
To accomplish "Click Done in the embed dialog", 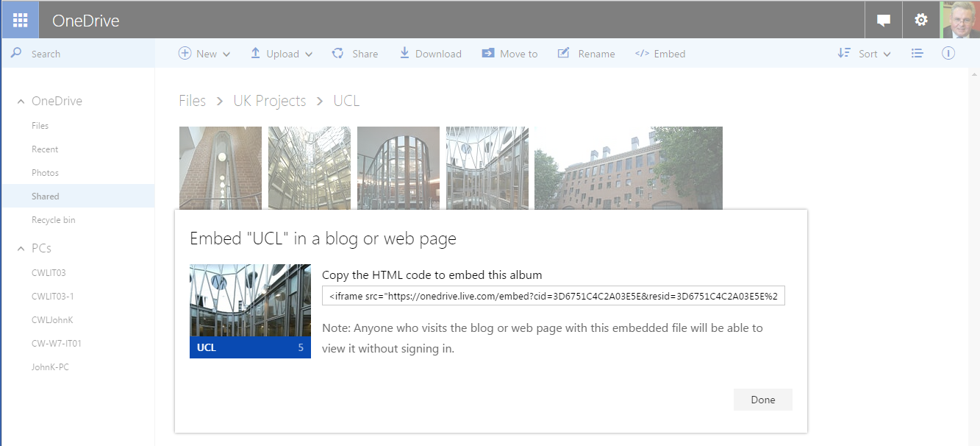I will [x=763, y=400].
